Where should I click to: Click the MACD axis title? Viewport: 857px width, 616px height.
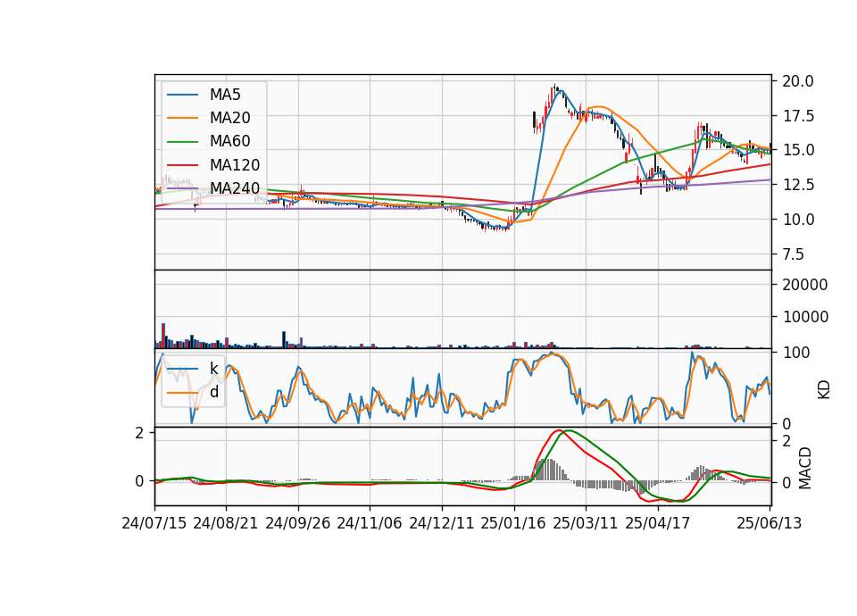[804, 468]
